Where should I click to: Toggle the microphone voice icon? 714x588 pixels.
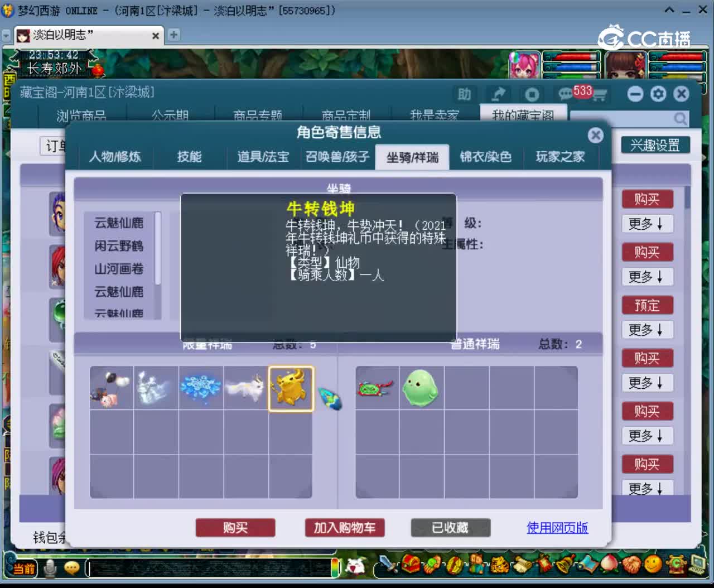pyautogui.click(x=50, y=568)
